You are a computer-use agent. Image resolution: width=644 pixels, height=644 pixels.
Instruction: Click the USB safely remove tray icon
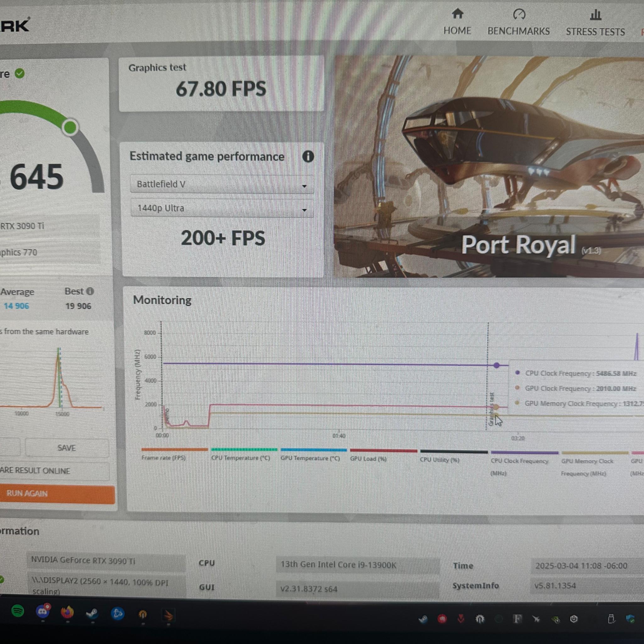611,619
